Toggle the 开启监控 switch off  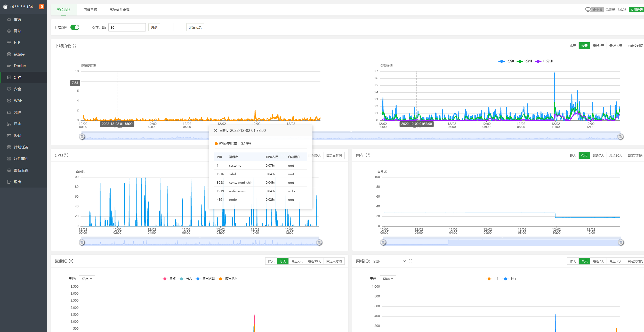[75, 27]
